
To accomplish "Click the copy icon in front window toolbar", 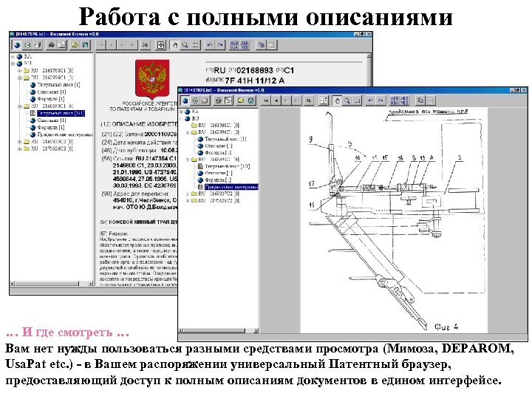I will coord(420,100).
